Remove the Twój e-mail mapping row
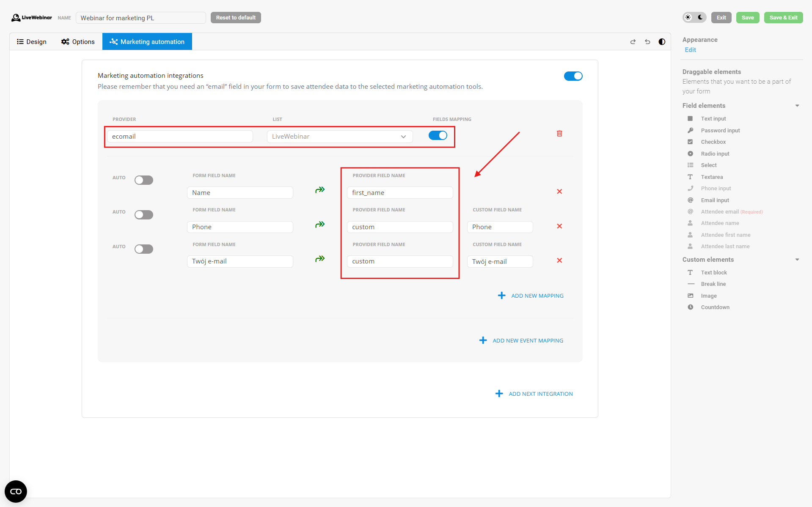Viewport: 812px width, 507px height. click(559, 260)
